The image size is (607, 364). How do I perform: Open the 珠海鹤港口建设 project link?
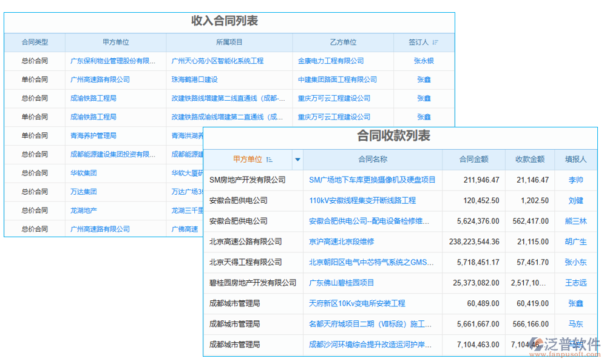194,79
